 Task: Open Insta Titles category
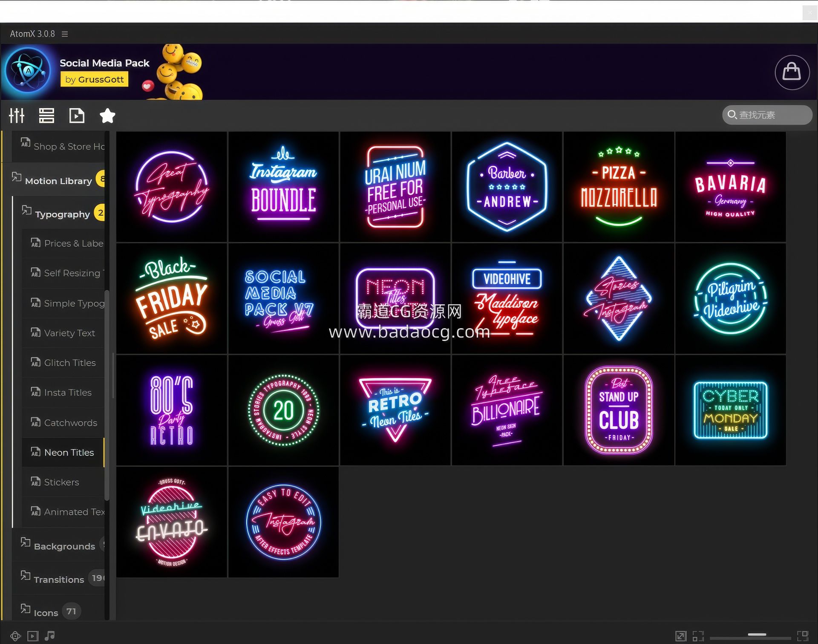point(63,393)
